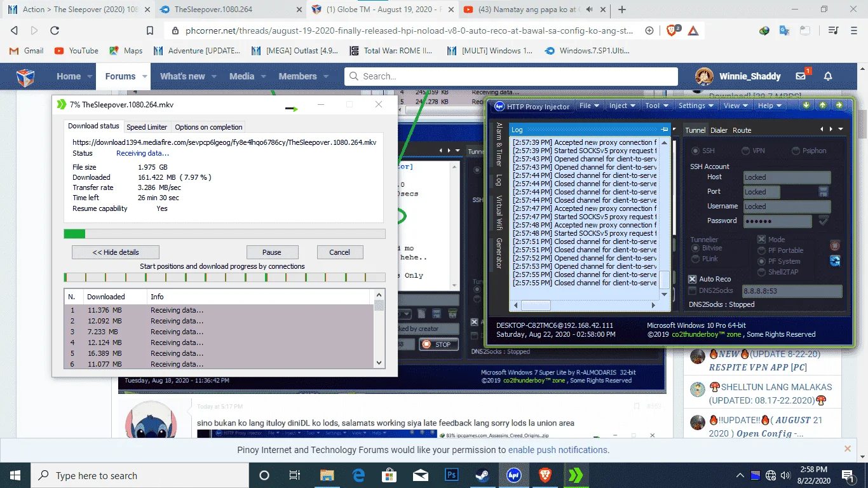
Task: Open the Winnie_Shaddy profile link
Action: (x=750, y=76)
